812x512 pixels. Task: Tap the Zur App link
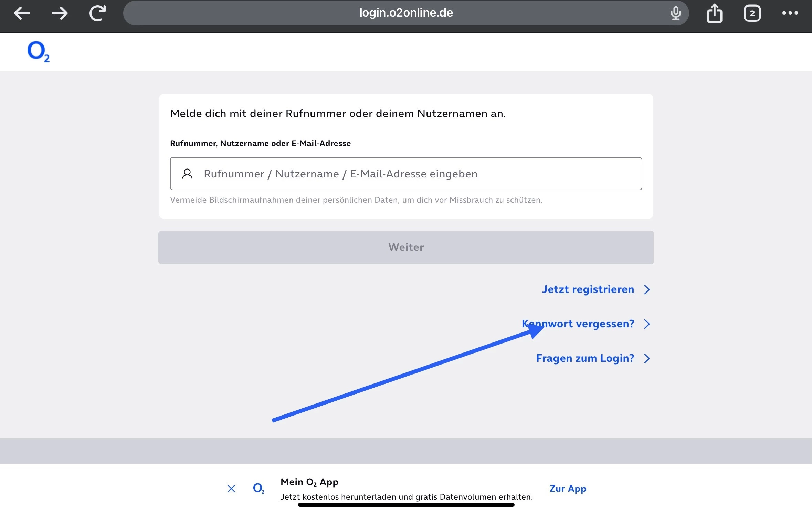tap(568, 489)
